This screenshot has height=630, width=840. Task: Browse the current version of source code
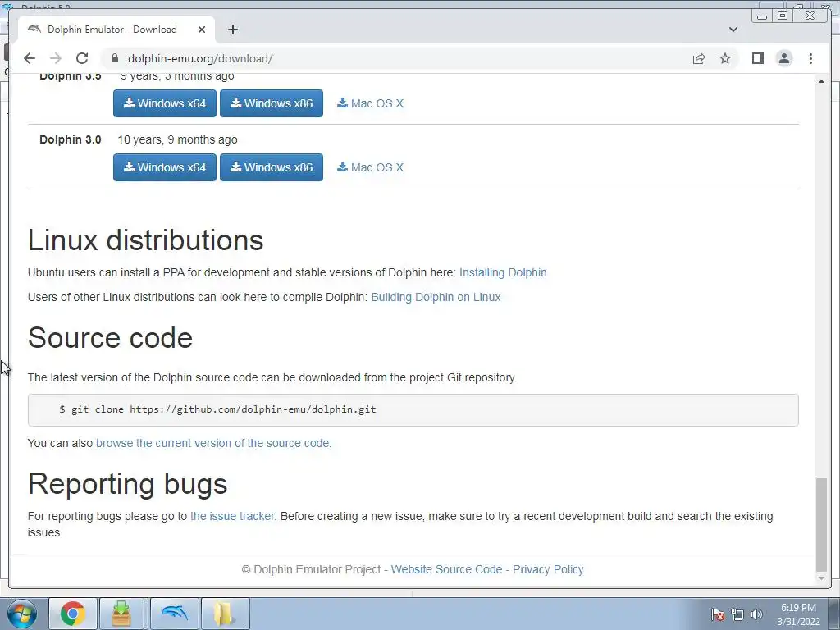pyautogui.click(x=213, y=443)
